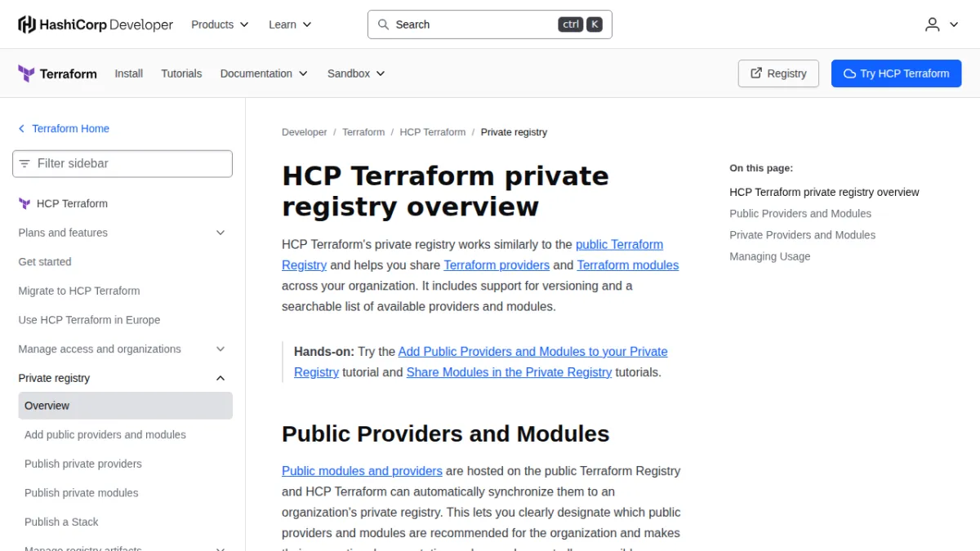This screenshot has width=980, height=551.
Task: Jump to Public Providers and Modules section
Action: click(x=800, y=214)
